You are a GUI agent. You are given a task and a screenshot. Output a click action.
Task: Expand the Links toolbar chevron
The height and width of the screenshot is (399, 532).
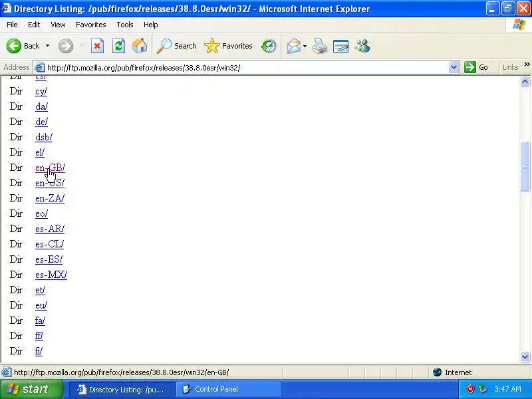(527, 65)
